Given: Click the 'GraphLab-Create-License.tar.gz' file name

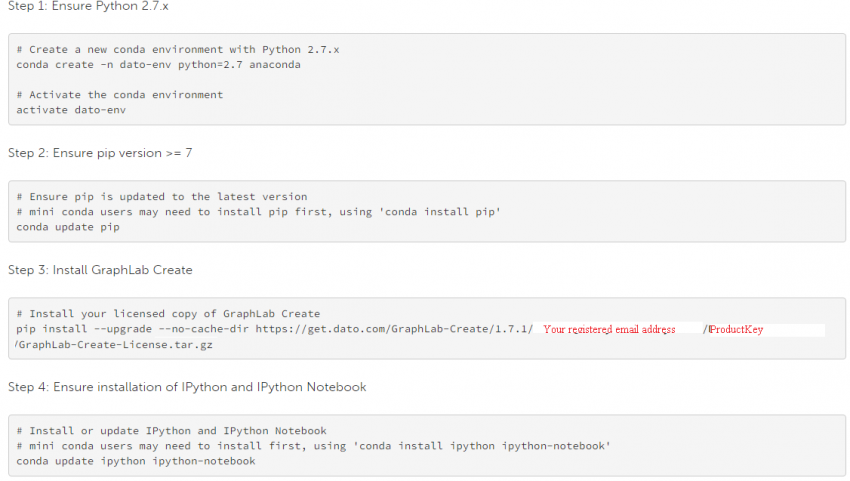Looking at the screenshot, I should click(x=115, y=344).
